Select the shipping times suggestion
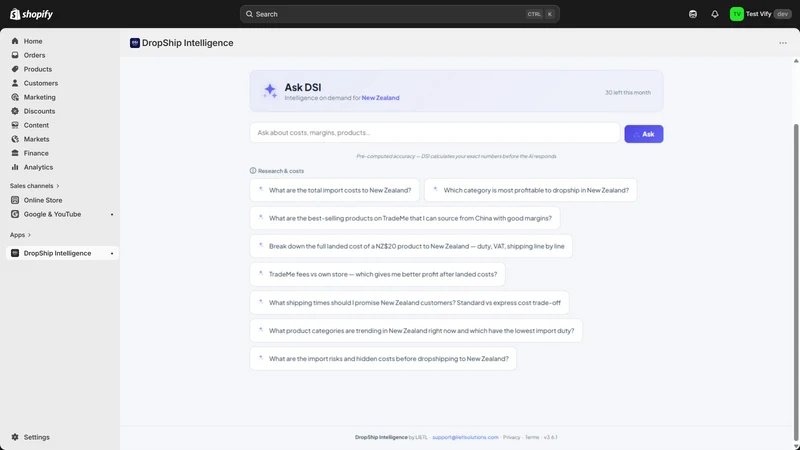The image size is (800, 450). tap(409, 303)
